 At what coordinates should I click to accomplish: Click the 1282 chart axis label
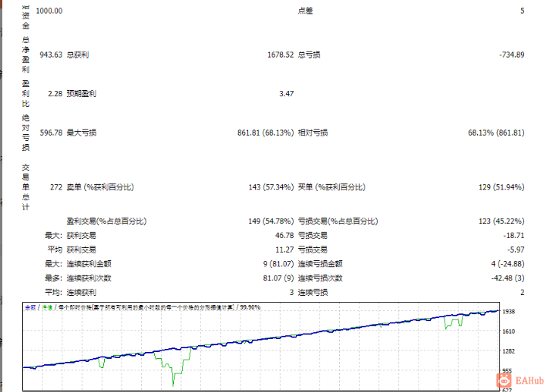click(509, 351)
